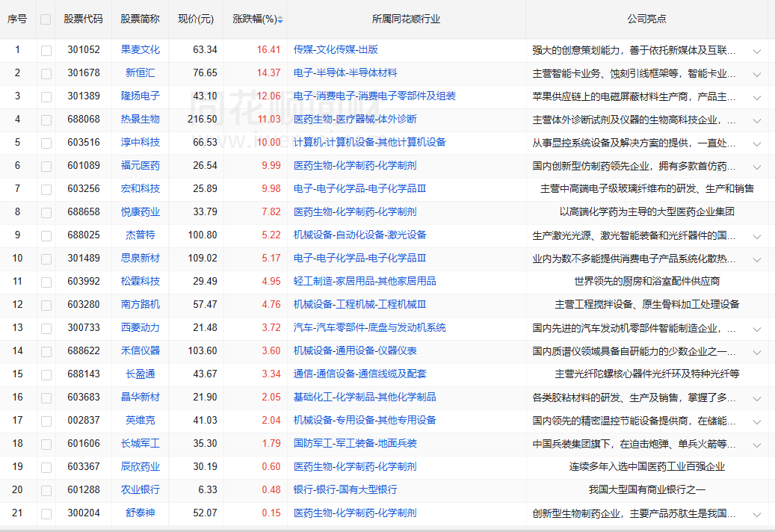Click the 现价(元) column header

pyautogui.click(x=196, y=19)
